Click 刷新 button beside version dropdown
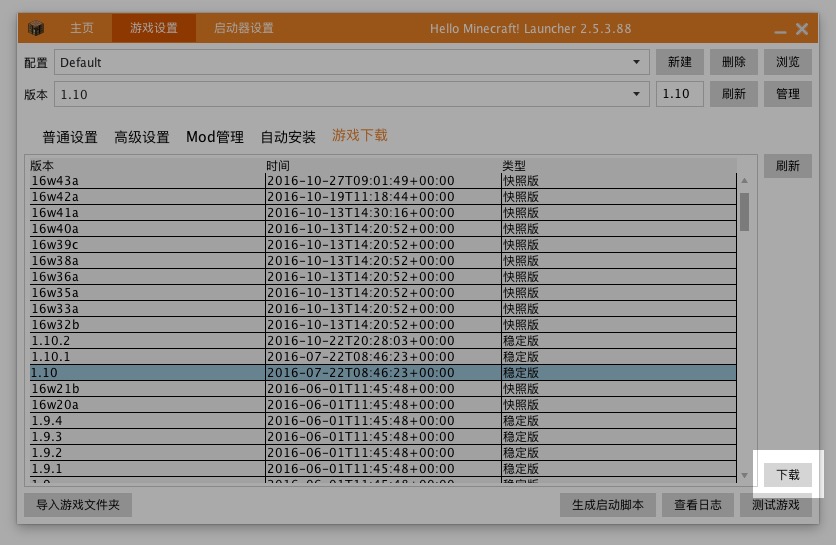This screenshot has height=545, width=836. click(x=734, y=94)
